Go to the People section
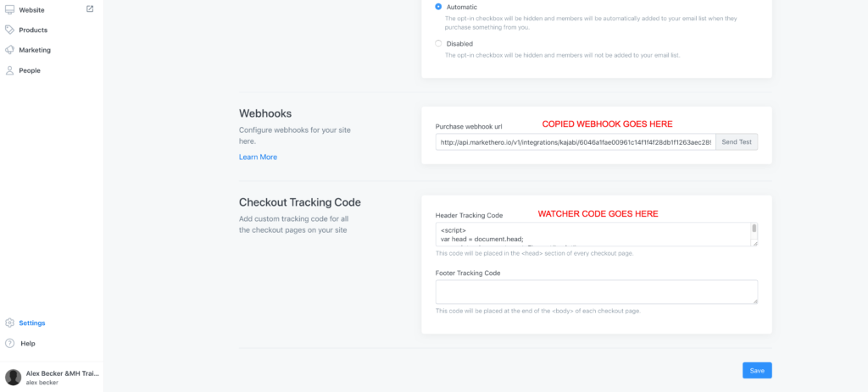The image size is (868, 392). (30, 70)
